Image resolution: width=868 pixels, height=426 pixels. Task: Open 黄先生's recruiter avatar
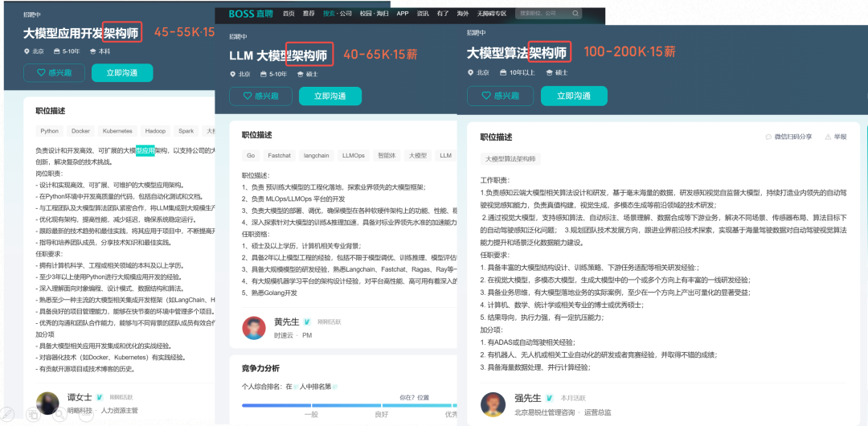[254, 328]
